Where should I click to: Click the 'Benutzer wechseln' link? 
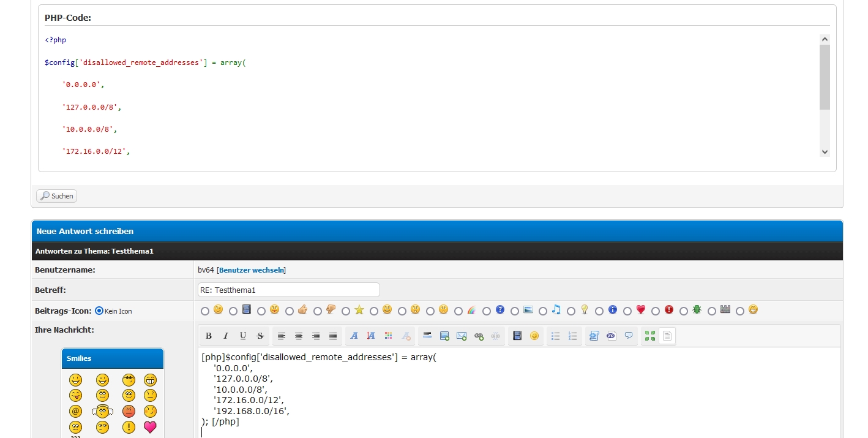252,270
